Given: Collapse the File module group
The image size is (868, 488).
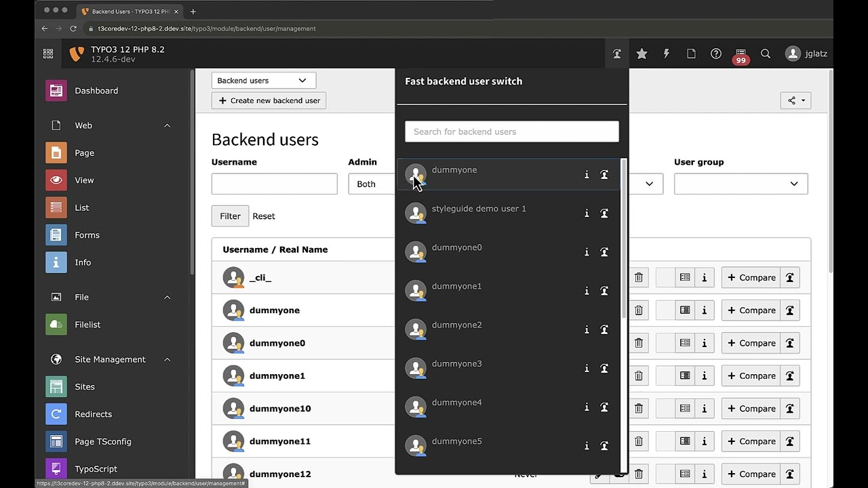Looking at the screenshot, I should click(x=167, y=298).
